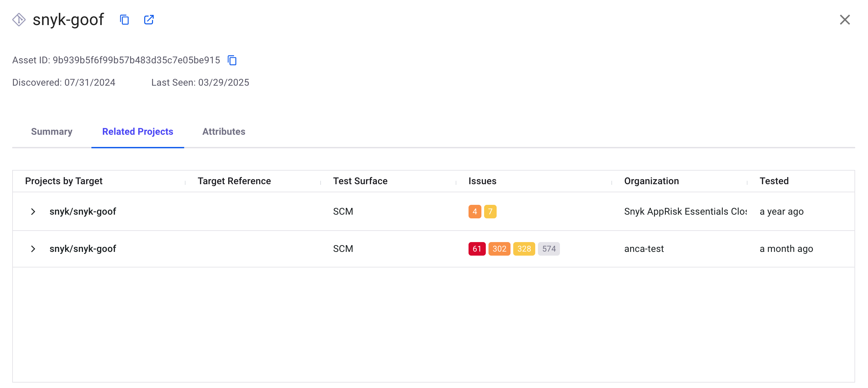Click the anca-test organization cell
Viewport: 868px width, 388px height.
click(x=644, y=249)
